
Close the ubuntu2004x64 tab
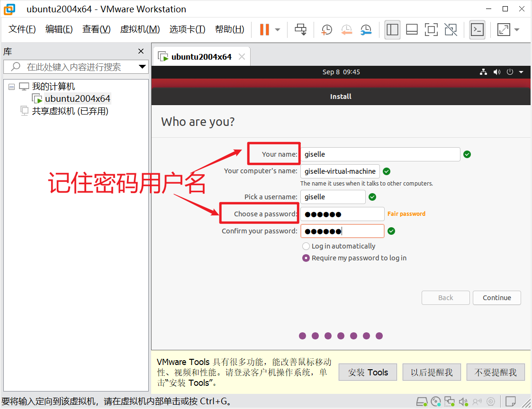(x=242, y=57)
